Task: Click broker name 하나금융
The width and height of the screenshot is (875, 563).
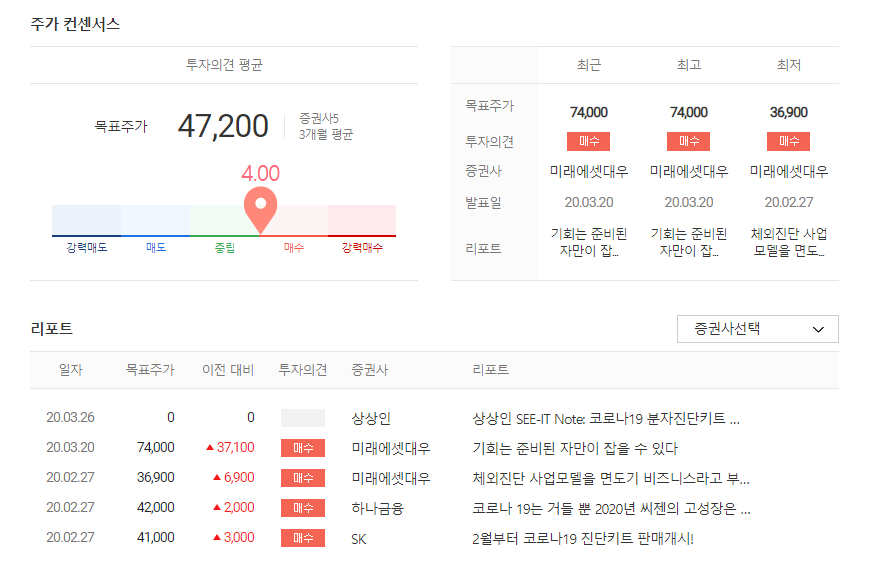Action: pyautogui.click(x=377, y=509)
